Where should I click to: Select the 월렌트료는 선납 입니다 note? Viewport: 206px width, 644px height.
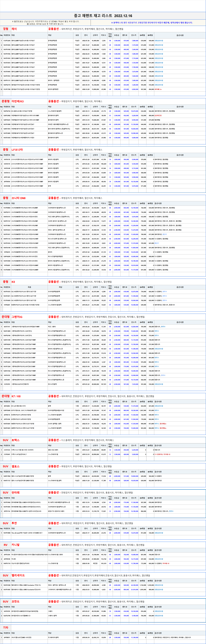[x=45, y=21]
